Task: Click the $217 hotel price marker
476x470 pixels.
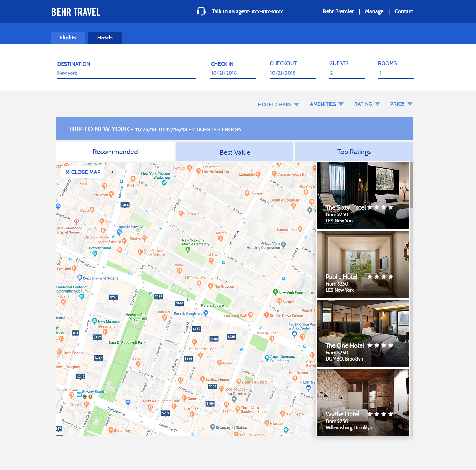Action: click(98, 358)
